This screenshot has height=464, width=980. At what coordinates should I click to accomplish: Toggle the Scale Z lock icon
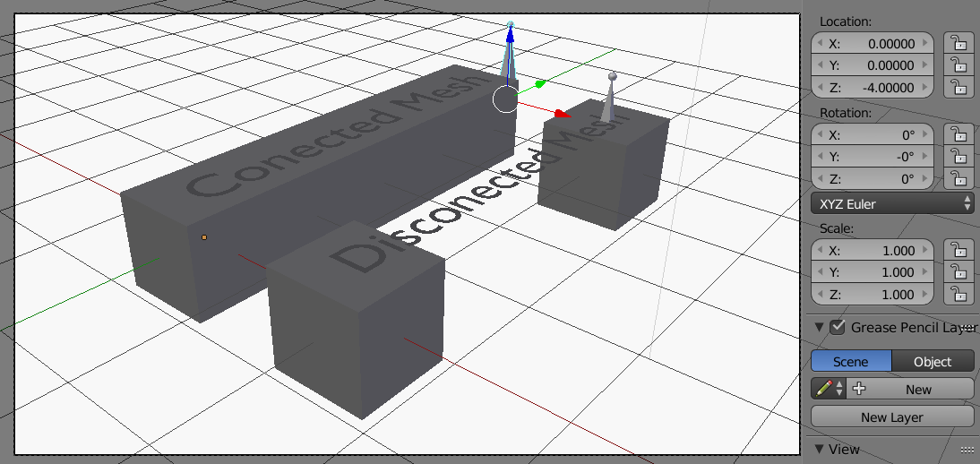pos(958,294)
